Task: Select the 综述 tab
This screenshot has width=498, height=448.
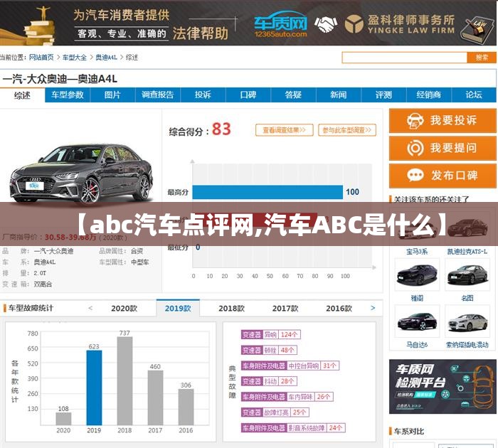Action: point(22,95)
